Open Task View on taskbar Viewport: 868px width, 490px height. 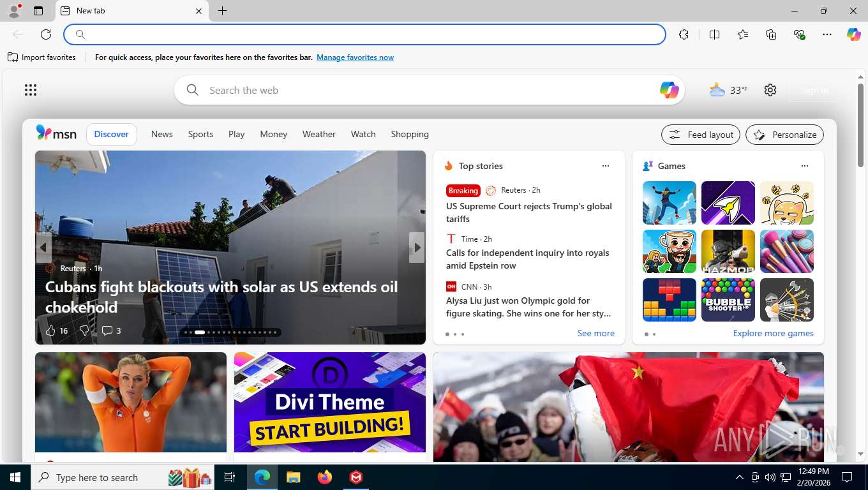point(230,477)
